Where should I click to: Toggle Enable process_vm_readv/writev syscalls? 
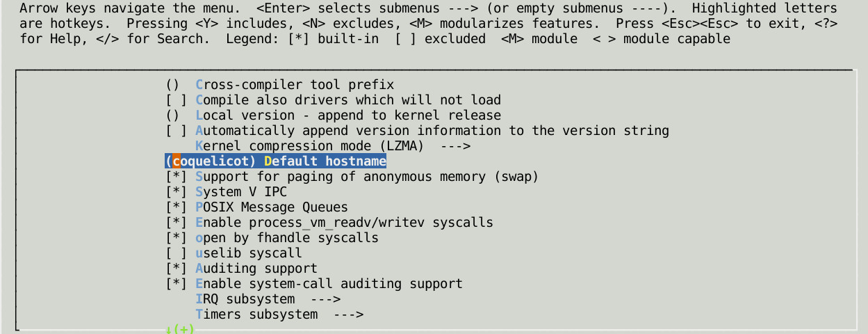pos(329,223)
